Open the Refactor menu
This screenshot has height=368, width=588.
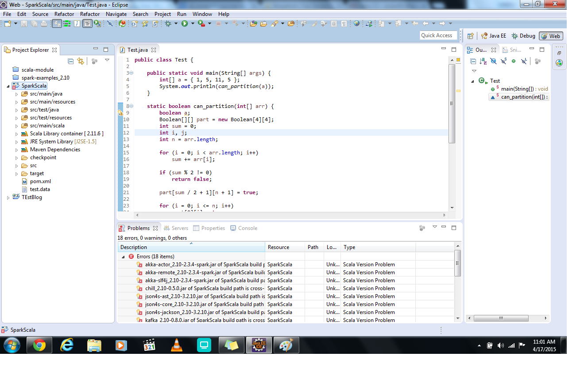coord(64,14)
